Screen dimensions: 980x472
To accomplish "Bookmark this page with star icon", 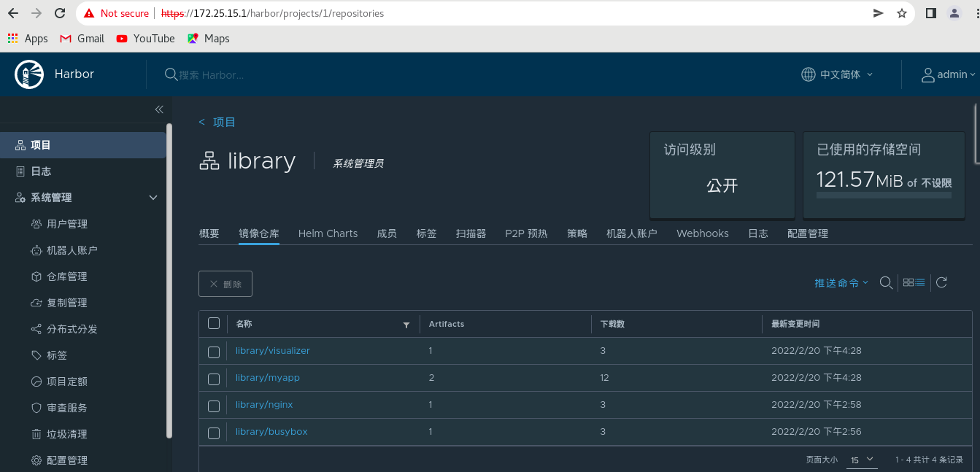I will 902,13.
